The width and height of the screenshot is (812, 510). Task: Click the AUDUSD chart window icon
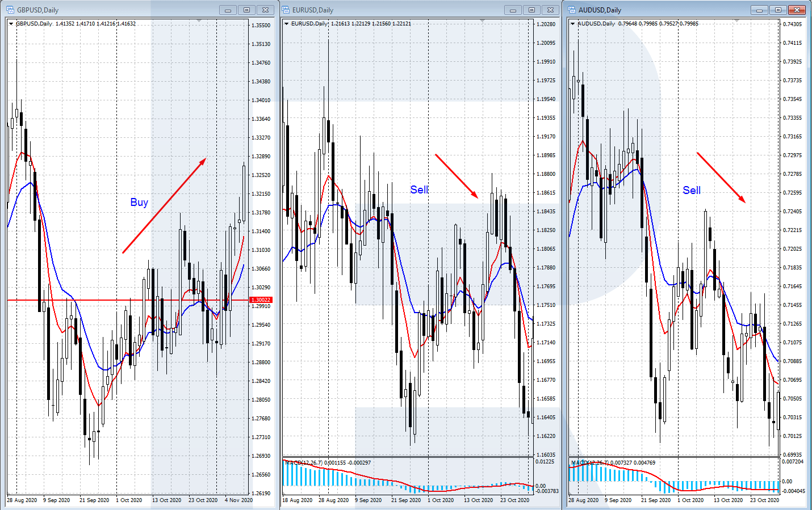point(572,10)
